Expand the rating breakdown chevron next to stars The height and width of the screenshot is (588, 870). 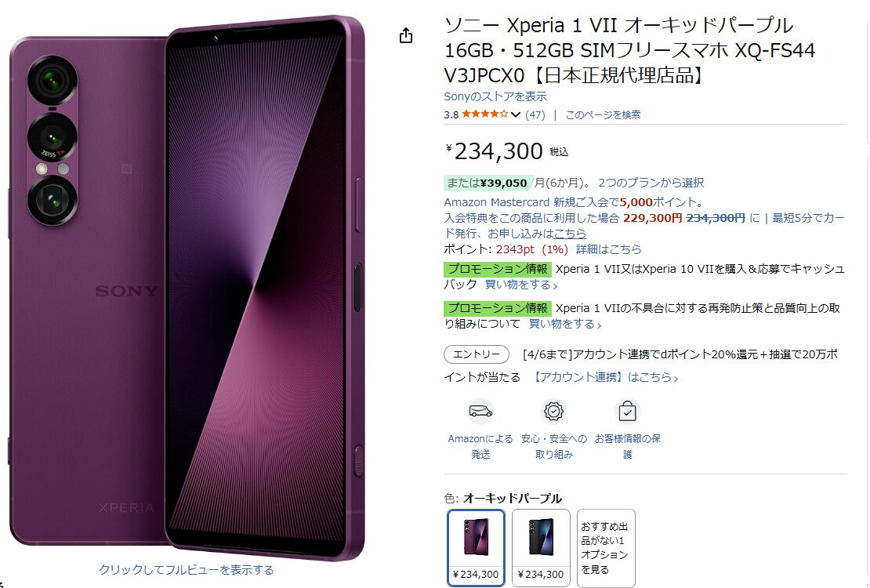tap(516, 115)
